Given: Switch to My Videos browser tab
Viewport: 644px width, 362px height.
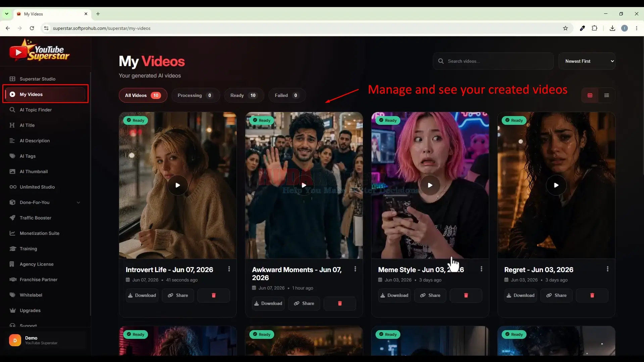Looking at the screenshot, I should click(52, 14).
